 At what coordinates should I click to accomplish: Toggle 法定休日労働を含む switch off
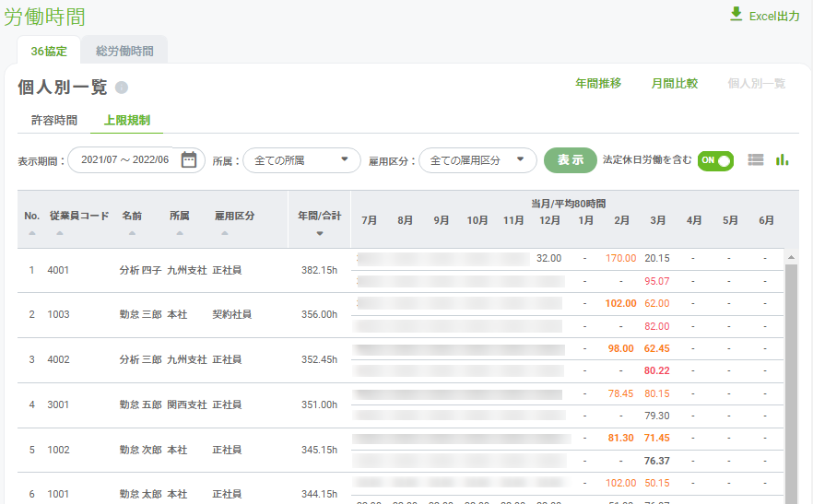pyautogui.click(x=715, y=160)
